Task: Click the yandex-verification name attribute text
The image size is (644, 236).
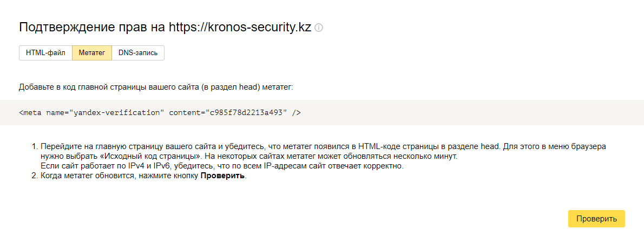Action: click(116, 112)
